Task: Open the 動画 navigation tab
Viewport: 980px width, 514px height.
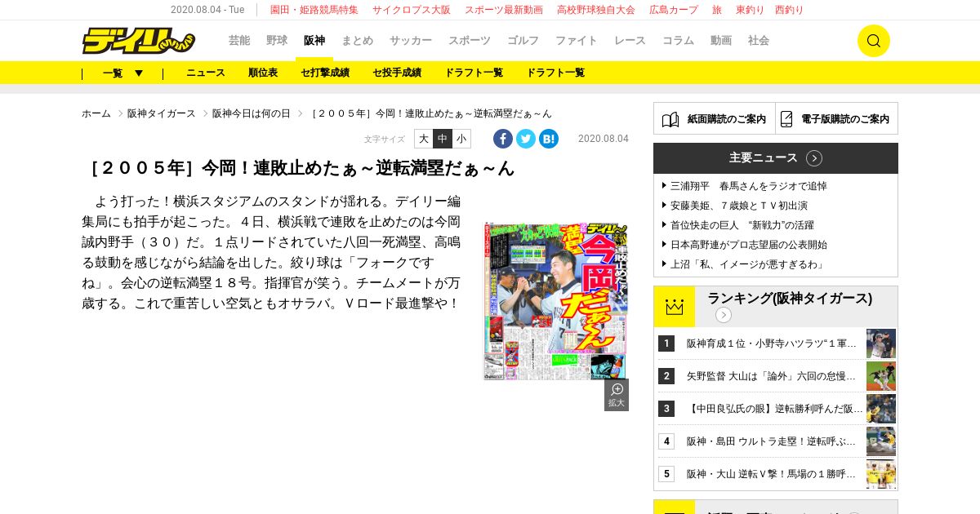Action: 721,41
